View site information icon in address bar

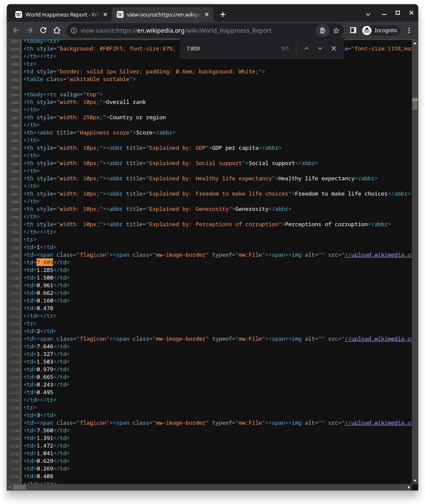(74, 31)
